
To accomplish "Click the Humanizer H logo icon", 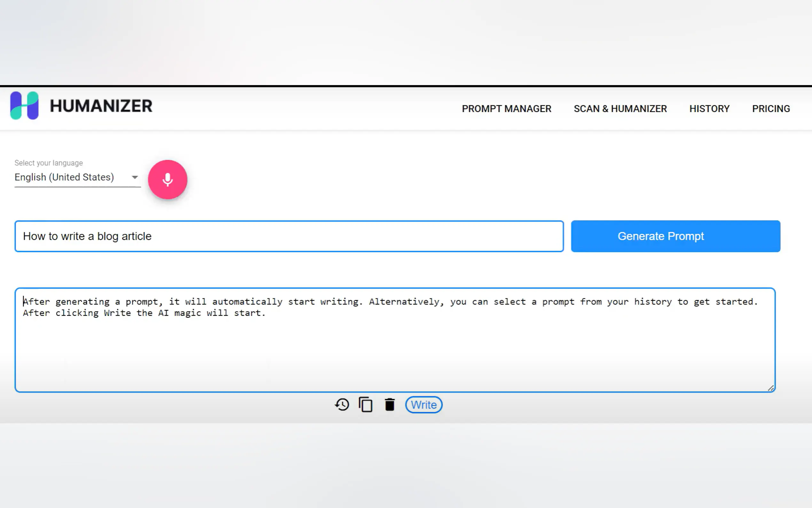I will point(25,106).
